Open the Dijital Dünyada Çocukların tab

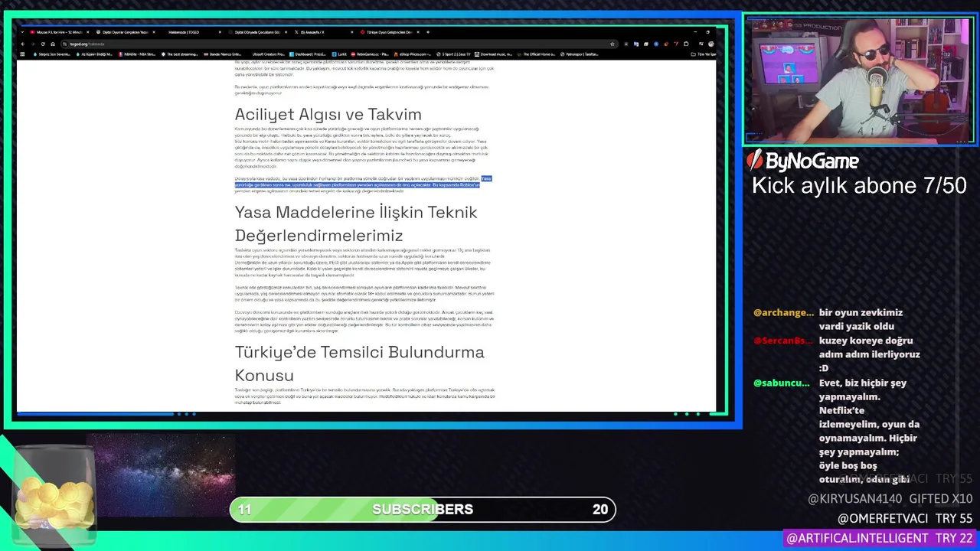[257, 32]
